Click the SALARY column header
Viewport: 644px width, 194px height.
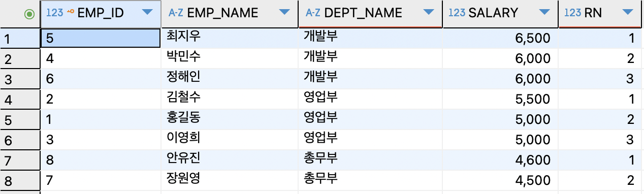click(500, 14)
